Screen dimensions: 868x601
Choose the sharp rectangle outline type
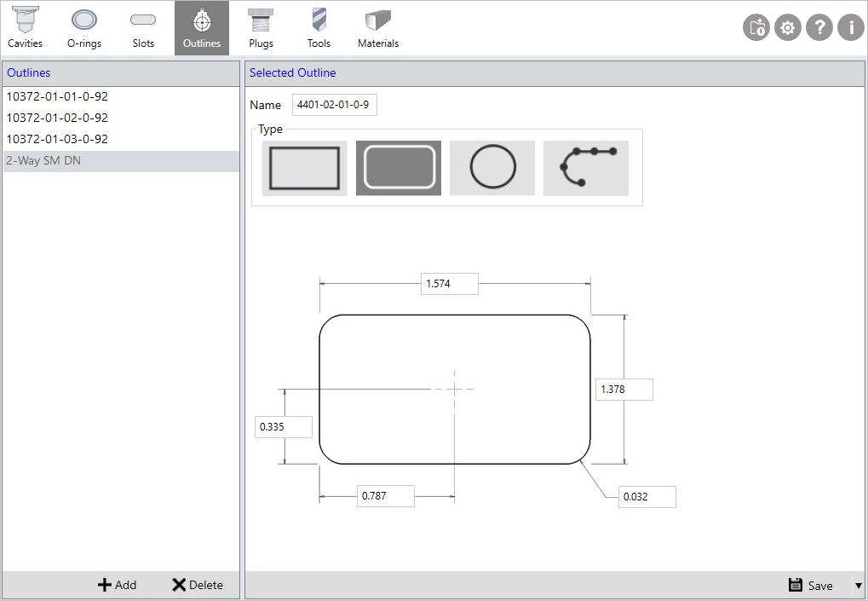coord(304,168)
